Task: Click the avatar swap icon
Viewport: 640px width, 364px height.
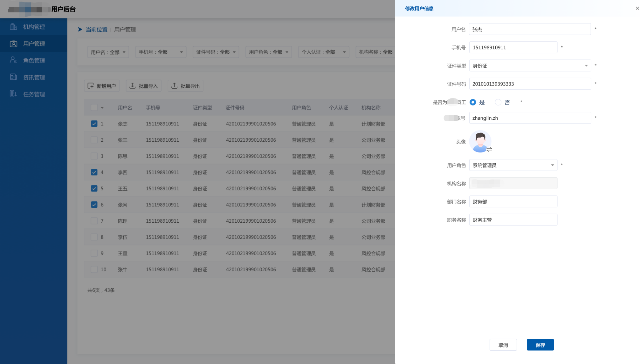Action: [489, 149]
